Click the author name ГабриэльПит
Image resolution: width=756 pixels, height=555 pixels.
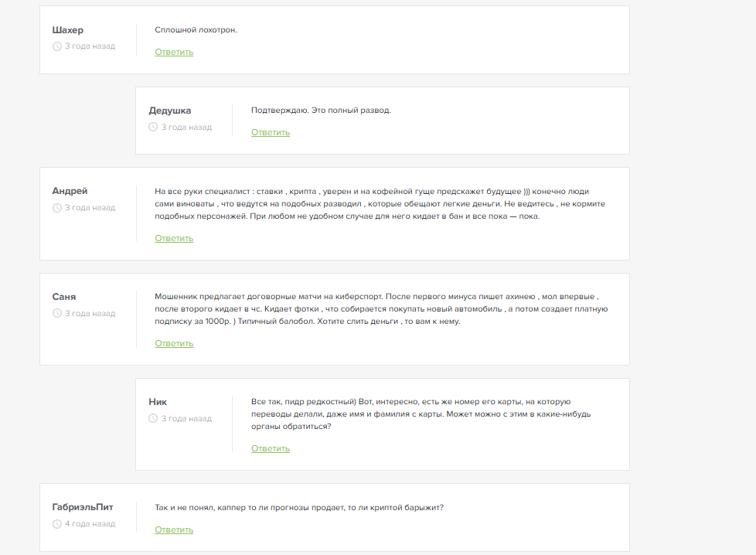tap(83, 507)
